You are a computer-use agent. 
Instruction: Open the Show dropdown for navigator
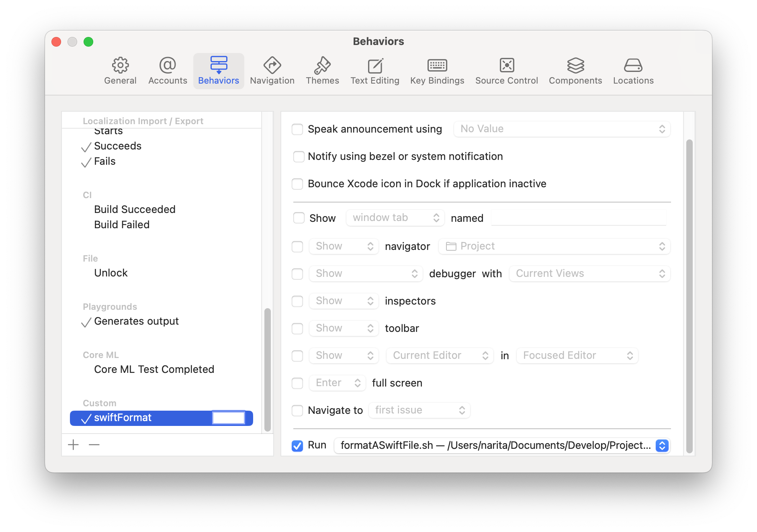[x=344, y=246]
